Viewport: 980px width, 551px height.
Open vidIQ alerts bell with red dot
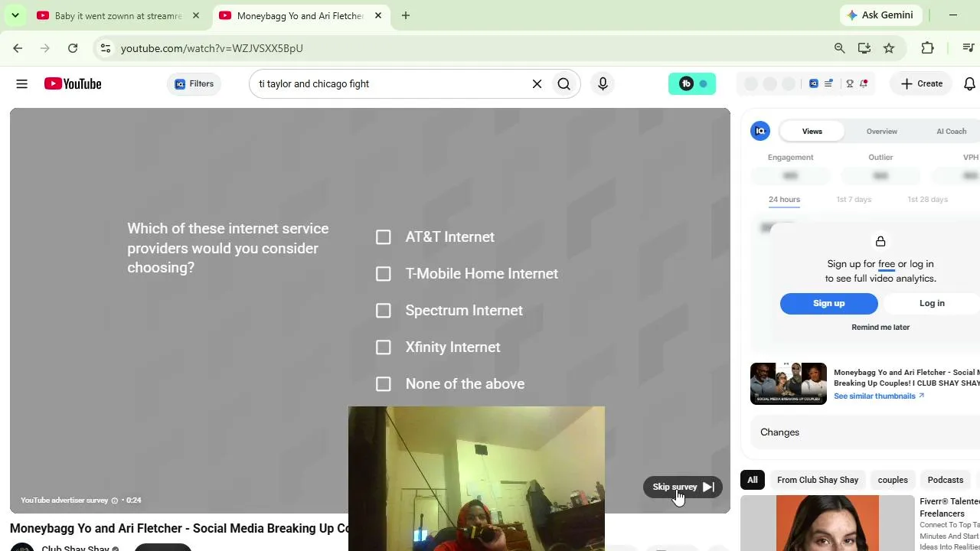coord(864,84)
